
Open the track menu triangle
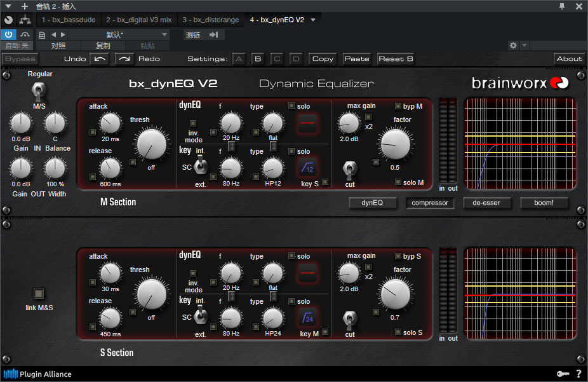[x=8, y=6]
